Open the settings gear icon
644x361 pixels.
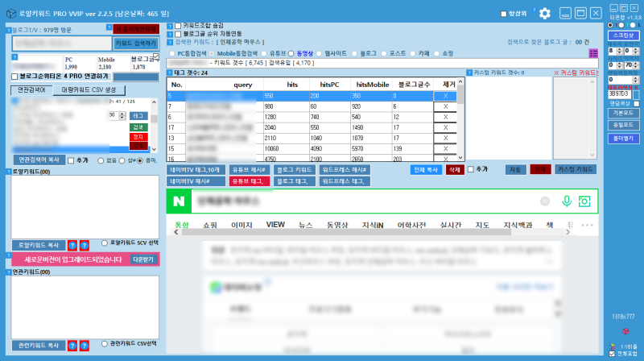pos(545,14)
